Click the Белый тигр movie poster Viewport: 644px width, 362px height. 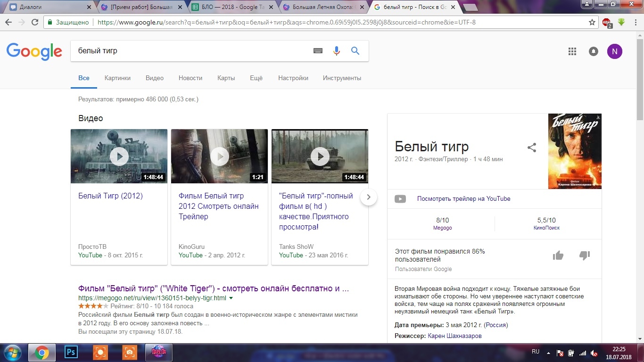[575, 151]
